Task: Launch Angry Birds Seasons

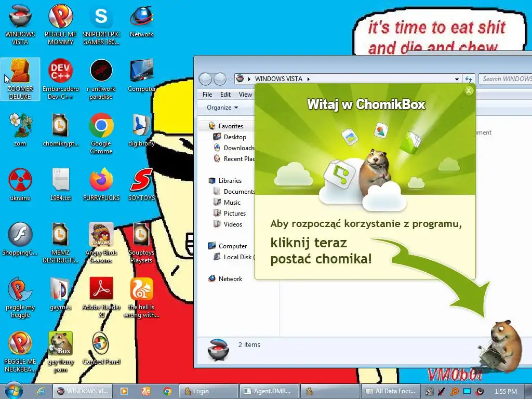Action: click(101, 243)
